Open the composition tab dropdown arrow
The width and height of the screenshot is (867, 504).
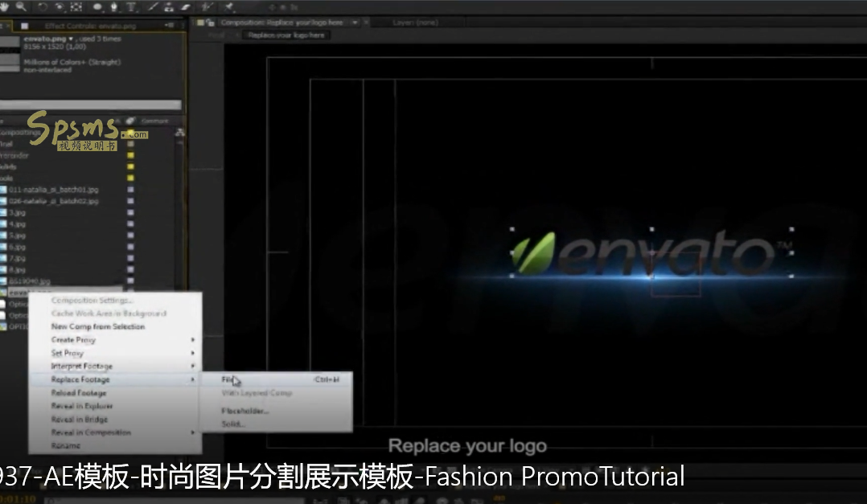355,23
